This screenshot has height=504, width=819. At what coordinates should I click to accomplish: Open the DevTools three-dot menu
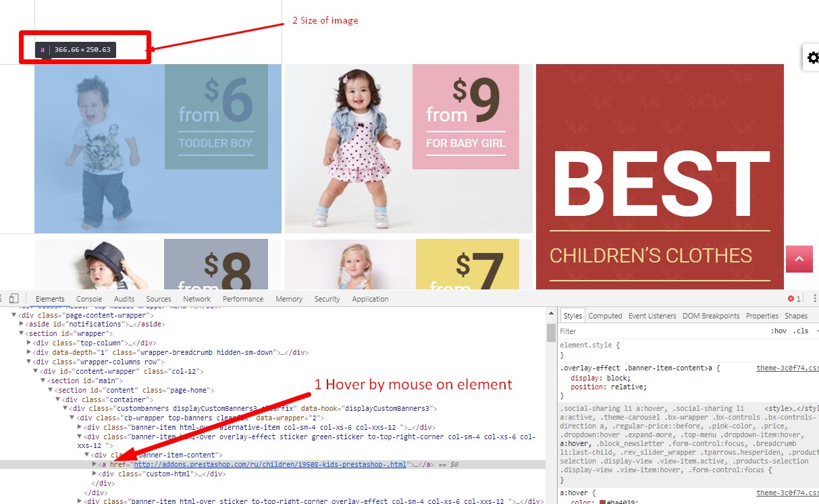[x=815, y=299]
